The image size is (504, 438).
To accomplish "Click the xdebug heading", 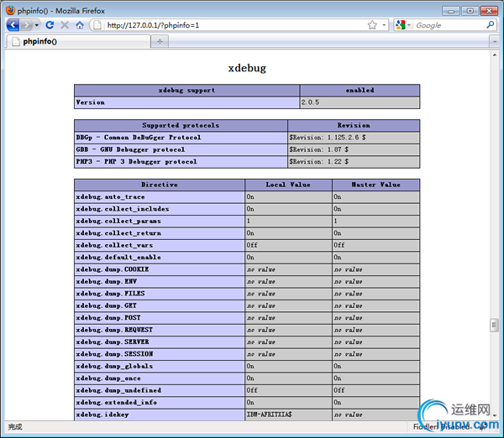I will [x=247, y=68].
